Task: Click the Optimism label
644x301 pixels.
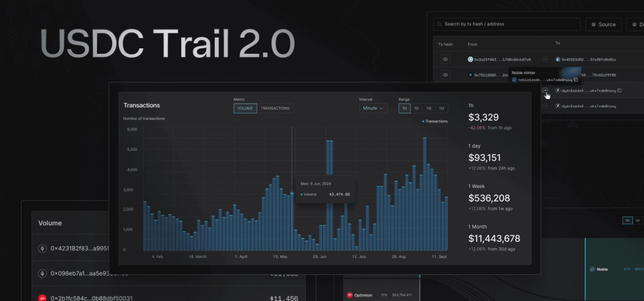Action: (x=364, y=295)
